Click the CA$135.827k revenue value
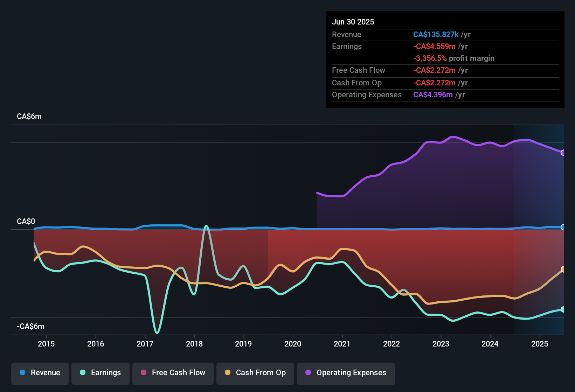The width and height of the screenshot is (575, 392). coord(436,34)
